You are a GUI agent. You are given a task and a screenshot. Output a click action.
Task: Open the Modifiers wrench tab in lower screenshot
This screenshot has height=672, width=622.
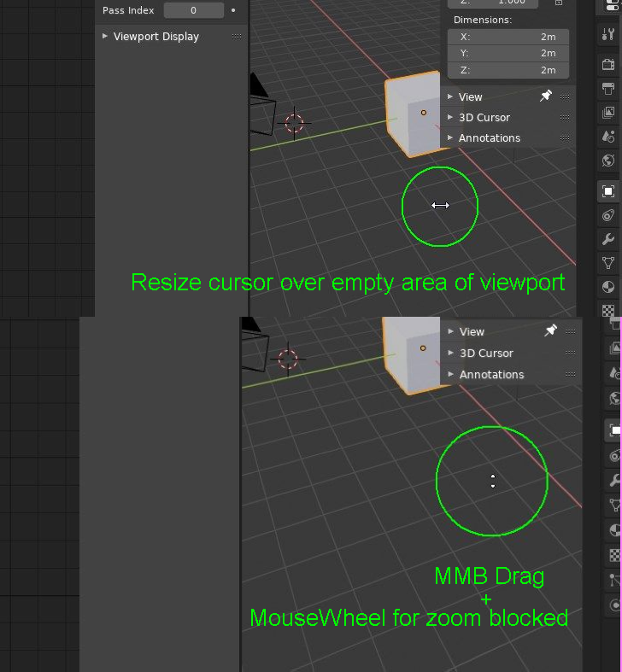pos(615,481)
